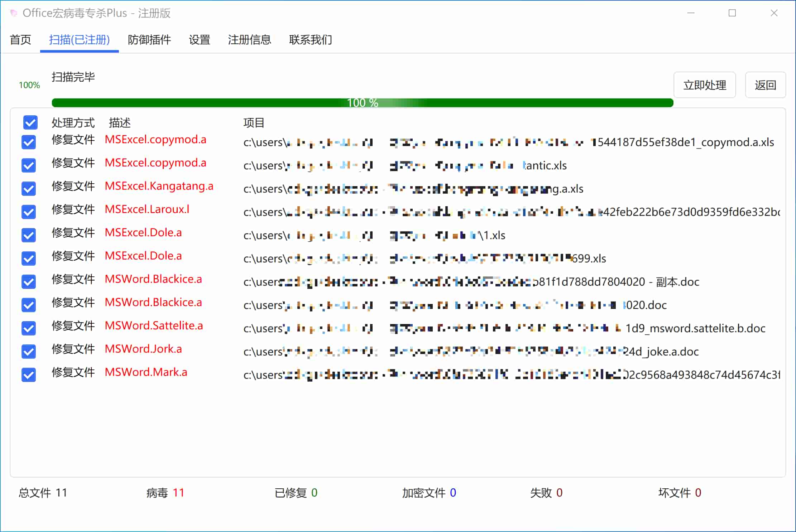This screenshot has width=796, height=532.
Task: Open the 联系我们 tab
Action: coord(310,40)
